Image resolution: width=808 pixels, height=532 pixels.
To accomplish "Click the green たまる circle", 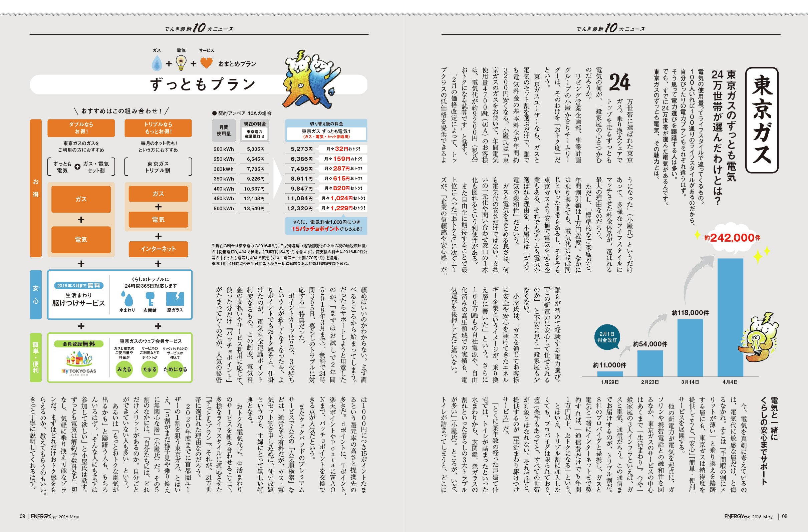I will pyautogui.click(x=150, y=369).
